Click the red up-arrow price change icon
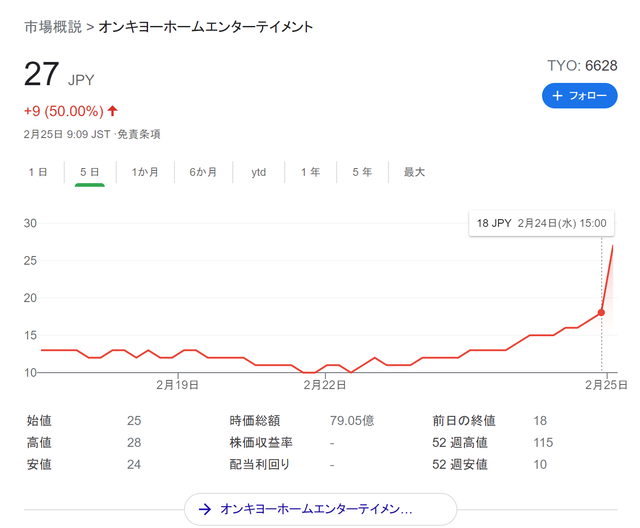The height and width of the screenshot is (528, 640). pyautogui.click(x=113, y=110)
